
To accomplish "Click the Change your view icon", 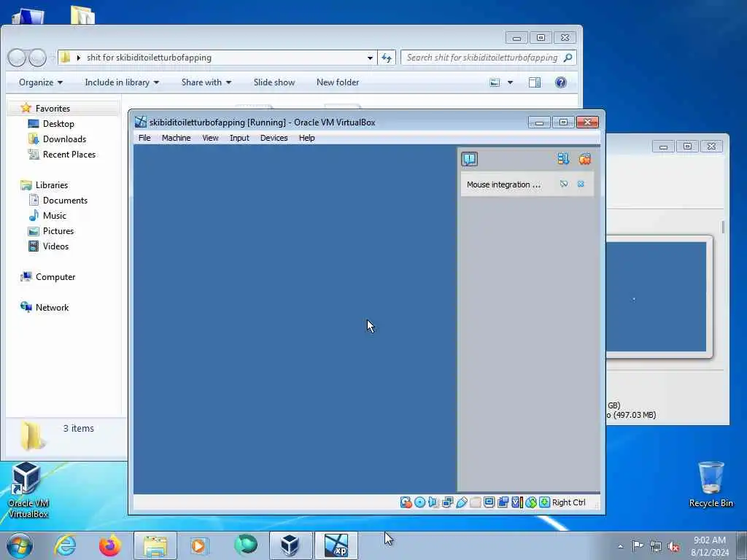I will [x=495, y=82].
